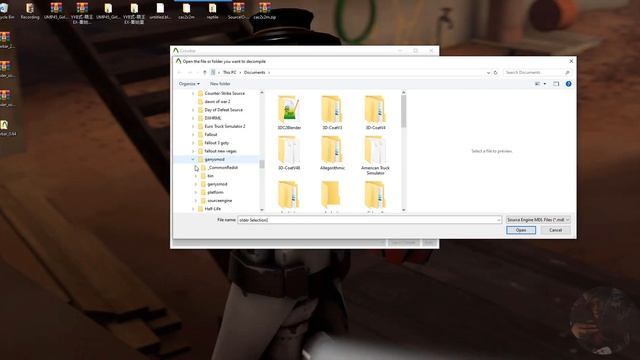Expand the Half-Life folder node
Screen dimensions: 640x360
pyautogui.click(x=193, y=209)
